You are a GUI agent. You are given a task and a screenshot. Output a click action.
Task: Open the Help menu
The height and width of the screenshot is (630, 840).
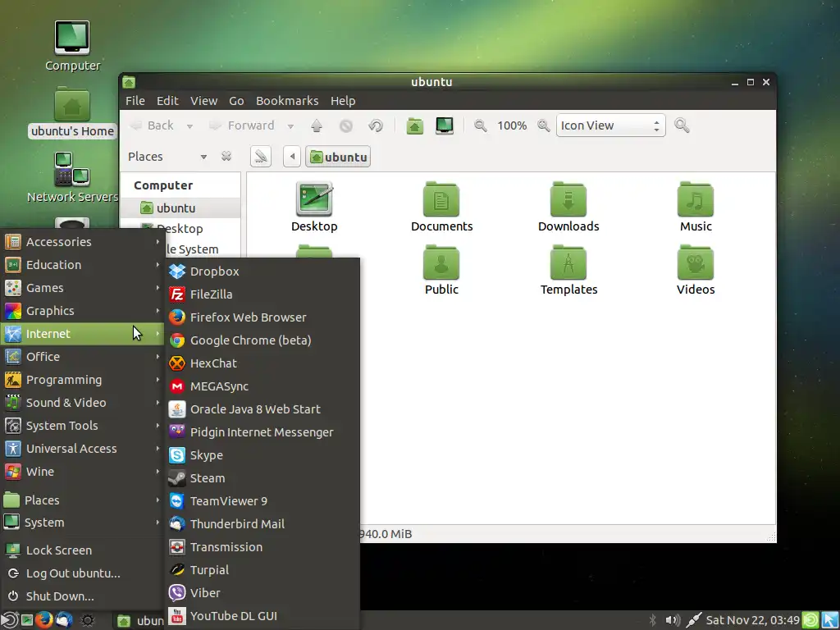click(x=343, y=101)
